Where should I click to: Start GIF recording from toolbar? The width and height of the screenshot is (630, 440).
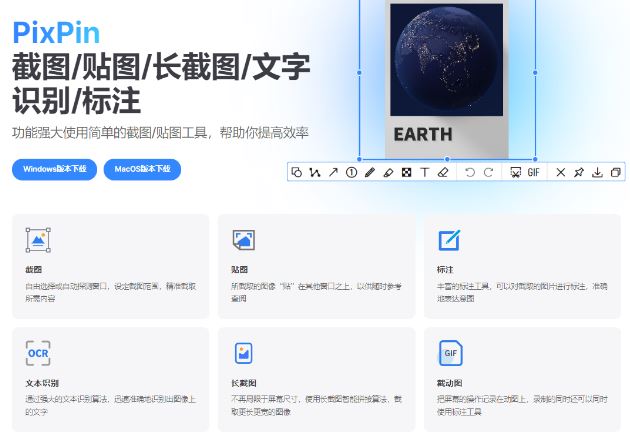click(x=533, y=172)
